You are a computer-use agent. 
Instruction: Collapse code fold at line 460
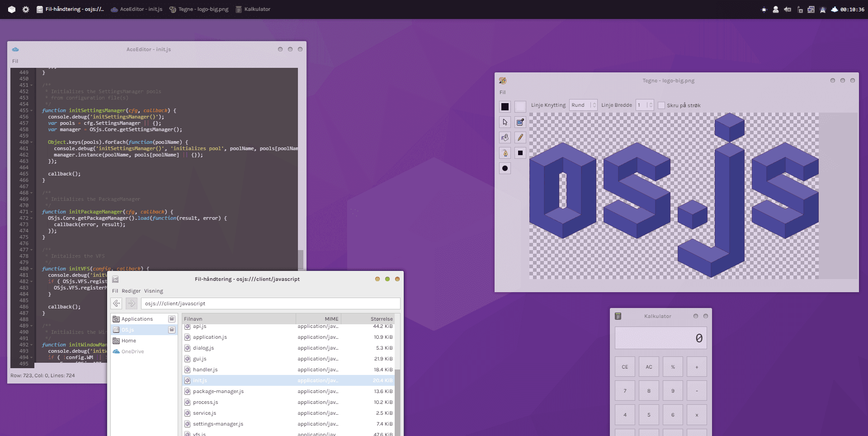click(x=32, y=142)
